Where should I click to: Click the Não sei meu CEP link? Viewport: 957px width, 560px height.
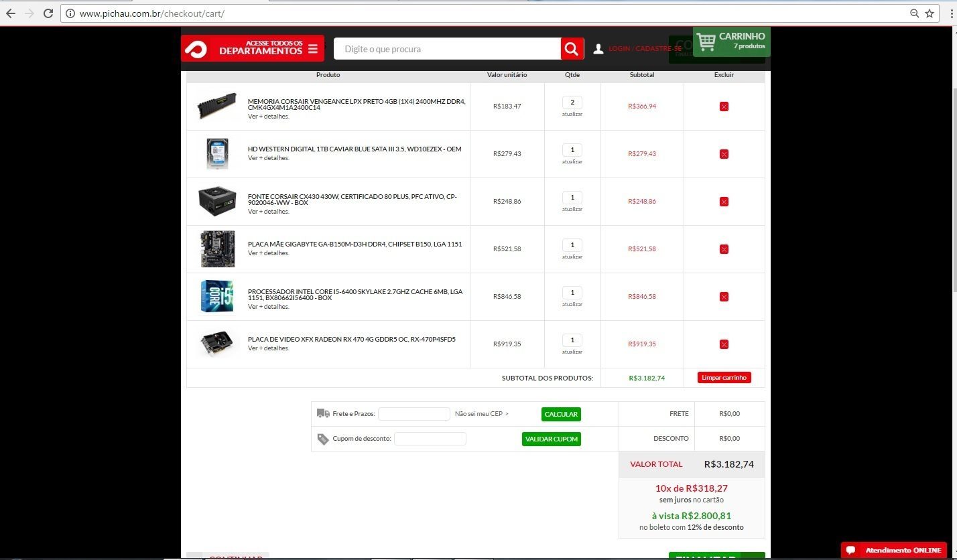click(x=481, y=414)
